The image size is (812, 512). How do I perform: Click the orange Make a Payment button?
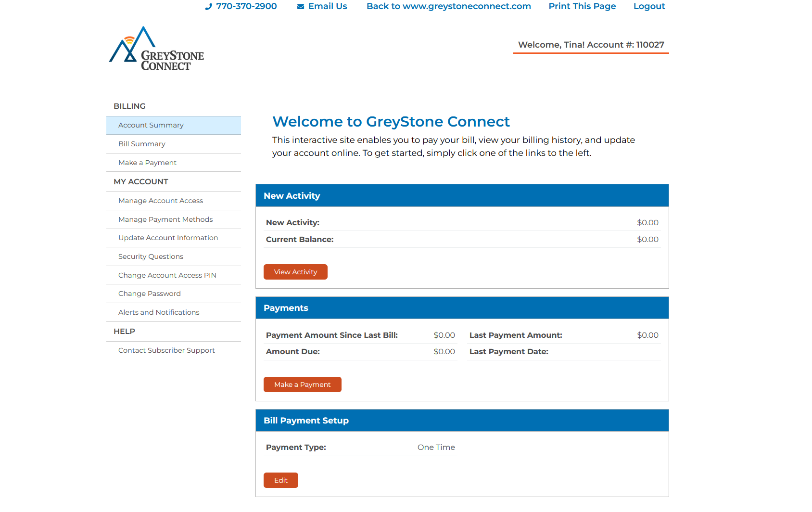[x=303, y=384]
